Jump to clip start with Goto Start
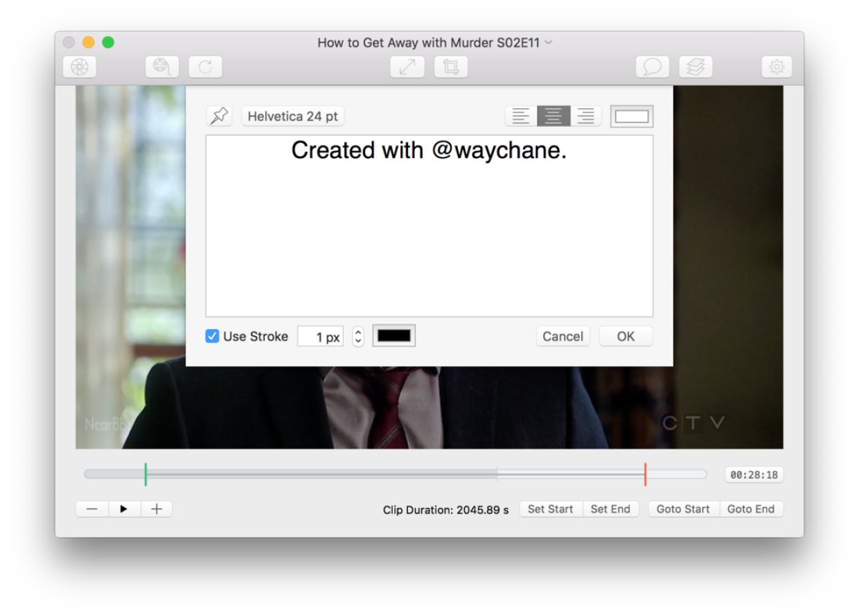 pos(683,509)
